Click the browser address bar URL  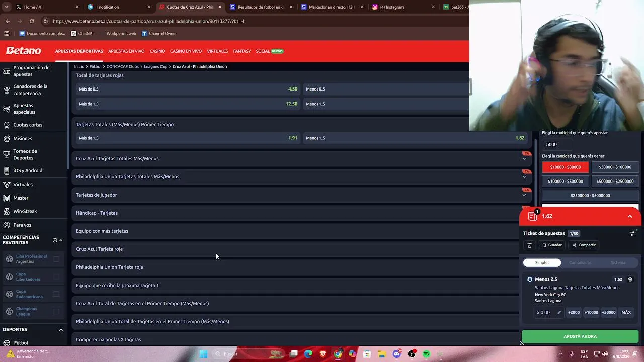pyautogui.click(x=148, y=21)
